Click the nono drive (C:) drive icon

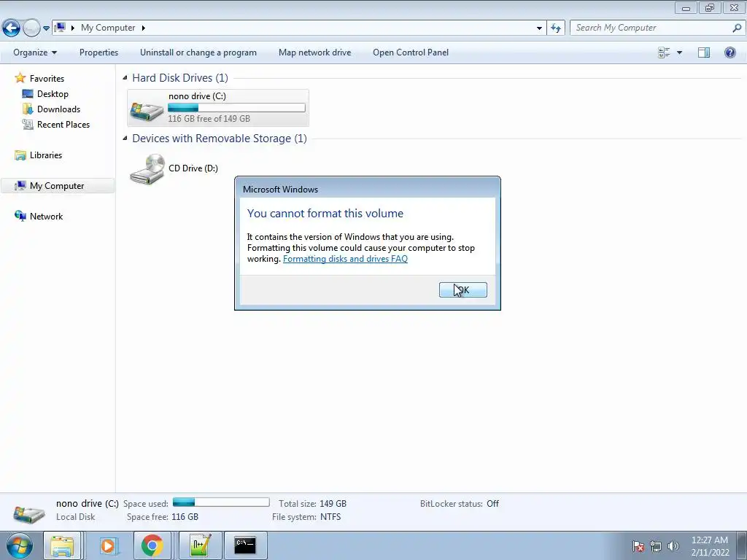(x=147, y=111)
